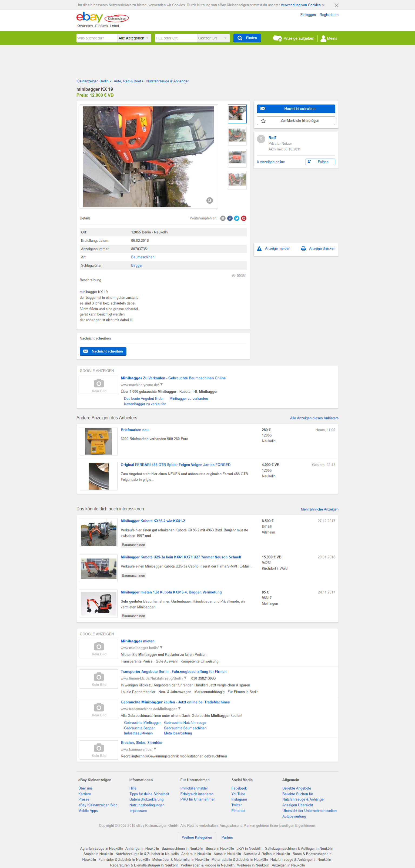
Task: Click the Anzeige aufgeben megaphone icon
Action: [277, 38]
